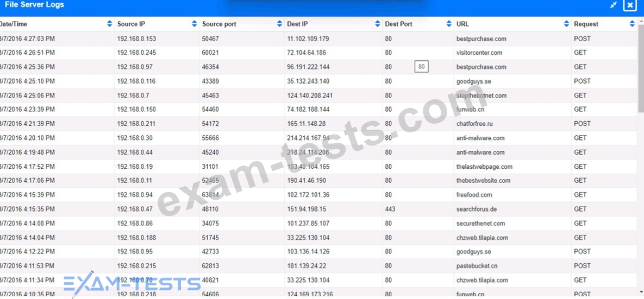Click the pin/minimize icon in title bar
This screenshot has height=299, width=644.
click(x=613, y=5)
